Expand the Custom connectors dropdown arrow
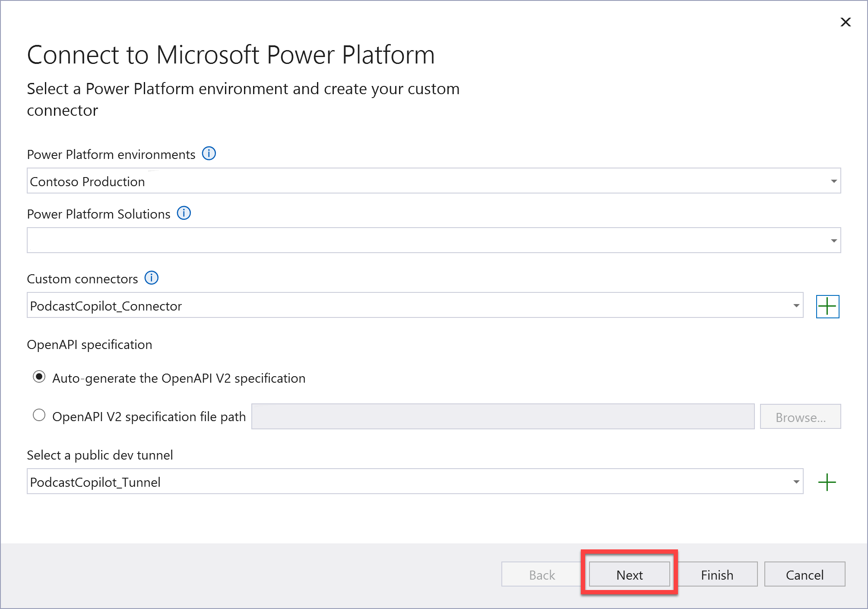This screenshot has height=609, width=868. tap(796, 306)
